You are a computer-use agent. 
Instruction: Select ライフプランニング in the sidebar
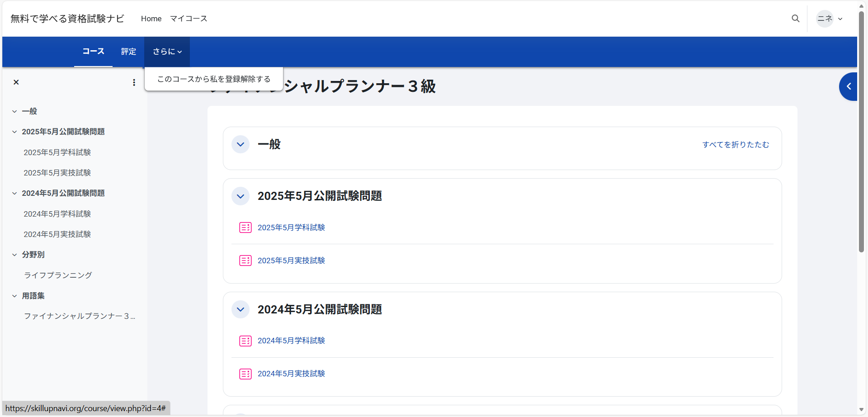coord(58,275)
